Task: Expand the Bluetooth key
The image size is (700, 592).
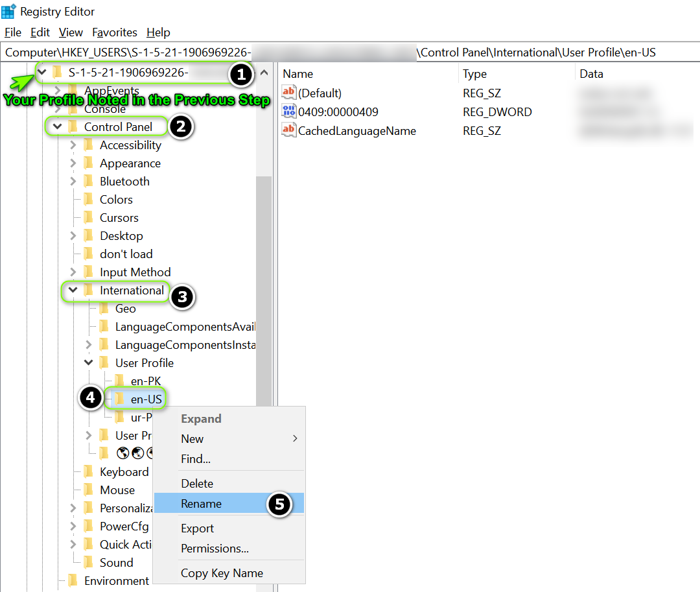Action: click(73, 182)
